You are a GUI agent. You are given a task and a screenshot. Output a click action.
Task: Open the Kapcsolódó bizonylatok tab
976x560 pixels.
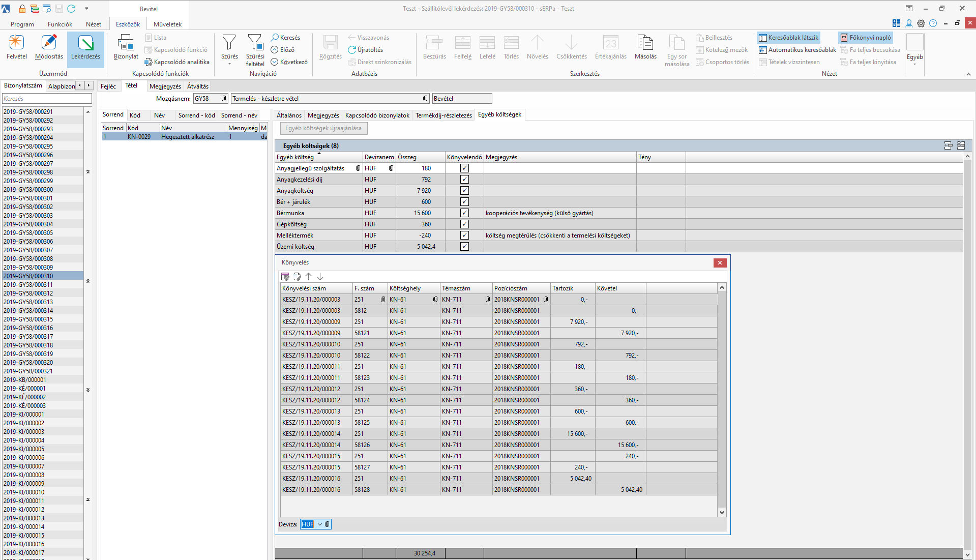377,115
